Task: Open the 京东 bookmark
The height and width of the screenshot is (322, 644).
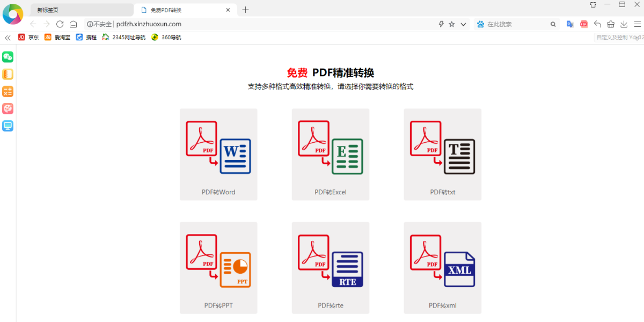Action: (29, 38)
